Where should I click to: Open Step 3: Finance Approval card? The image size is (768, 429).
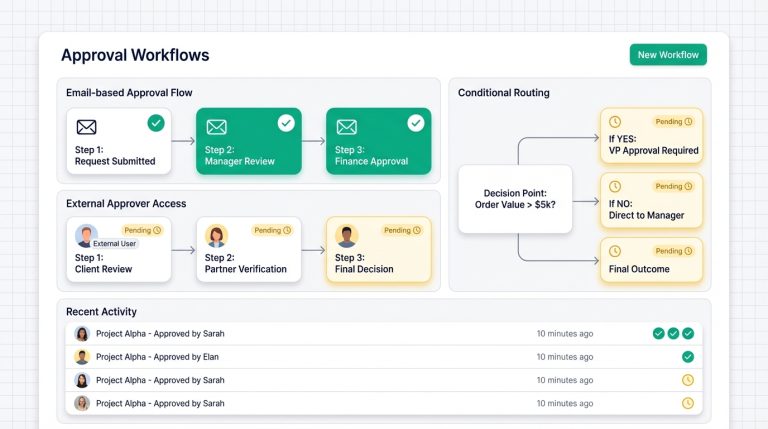[379, 141]
